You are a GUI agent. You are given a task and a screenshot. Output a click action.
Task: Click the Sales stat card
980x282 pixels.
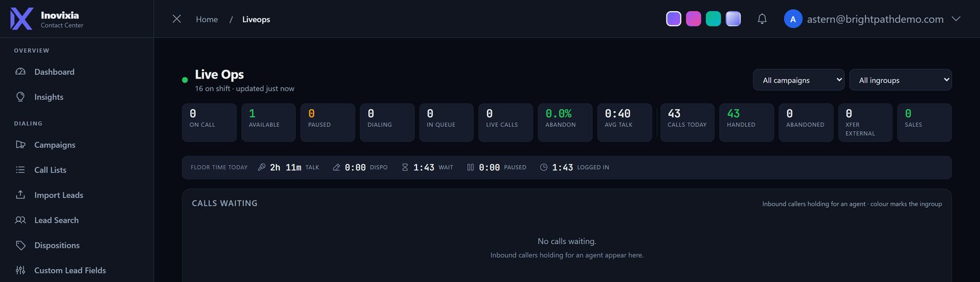coord(925,123)
